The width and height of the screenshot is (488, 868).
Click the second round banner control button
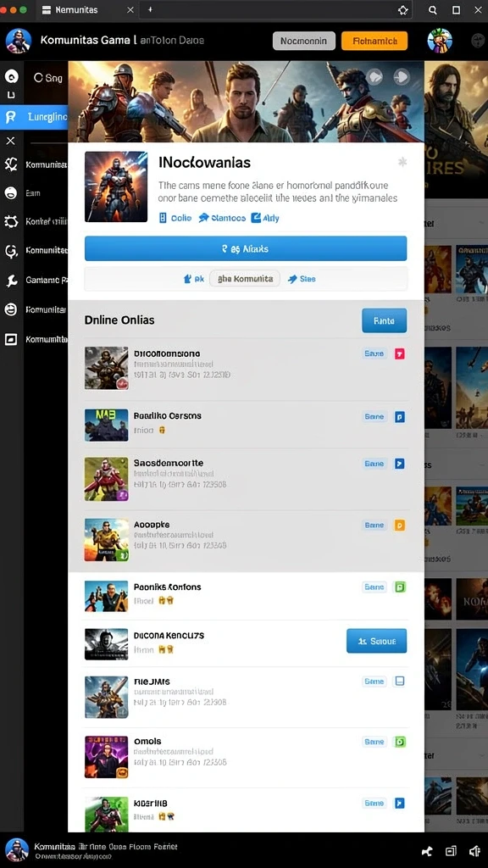click(401, 77)
